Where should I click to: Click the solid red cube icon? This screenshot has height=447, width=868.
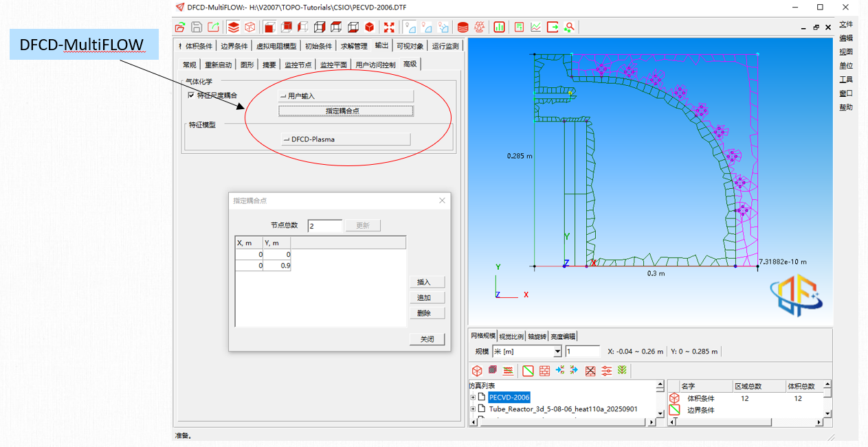pos(370,27)
